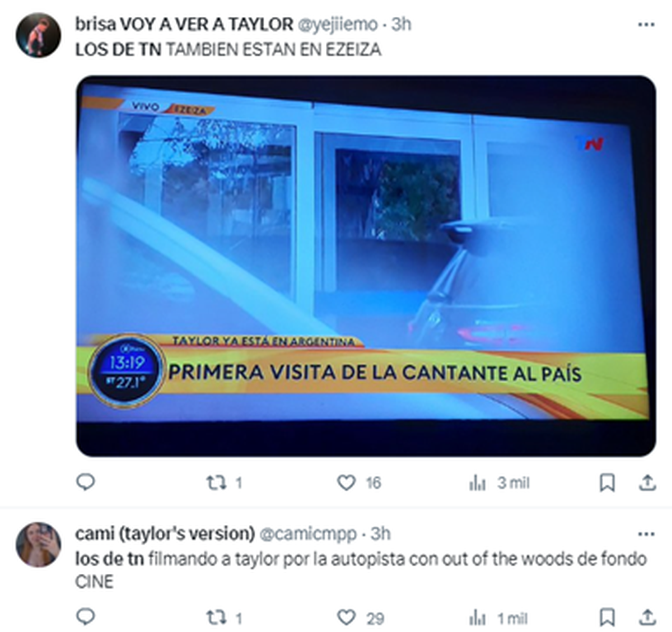Open brisa's profile picture

(x=38, y=36)
